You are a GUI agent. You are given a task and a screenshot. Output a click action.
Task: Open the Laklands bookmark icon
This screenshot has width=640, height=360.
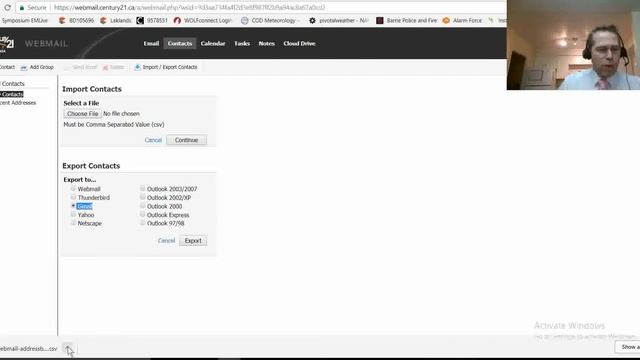pos(104,20)
